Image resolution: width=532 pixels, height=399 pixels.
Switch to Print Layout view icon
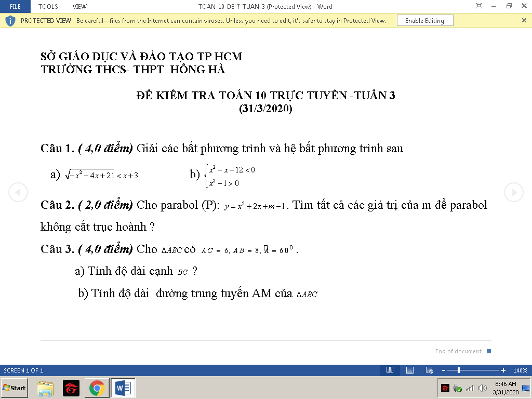[410, 370]
